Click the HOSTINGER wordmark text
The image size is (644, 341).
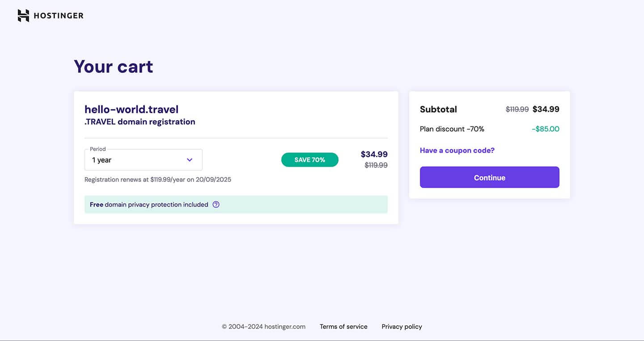click(59, 16)
